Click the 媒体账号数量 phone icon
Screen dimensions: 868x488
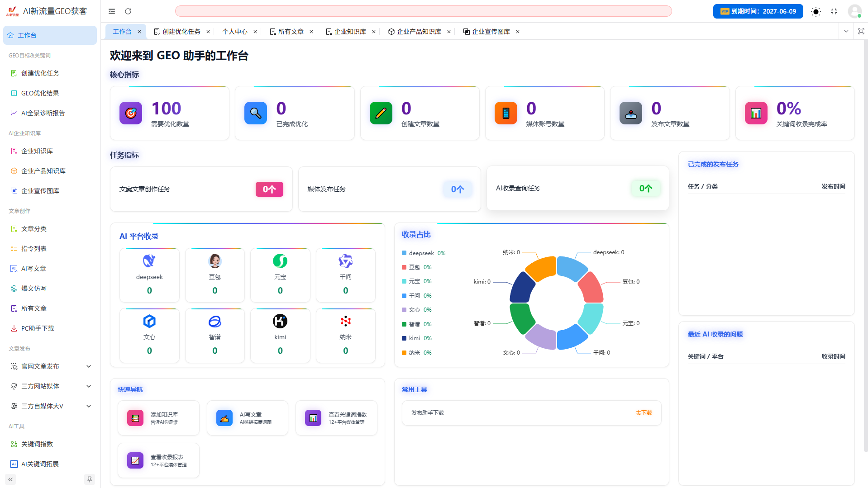506,113
